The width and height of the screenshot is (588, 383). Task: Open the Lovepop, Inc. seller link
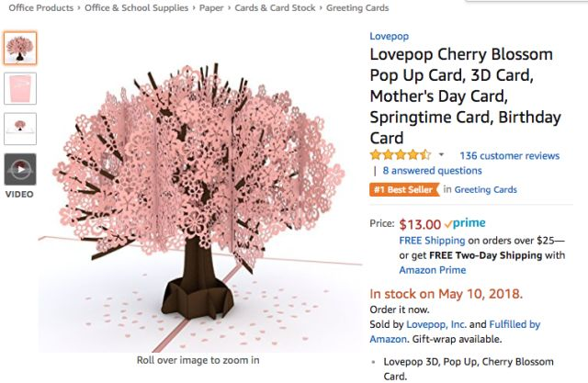(436, 324)
